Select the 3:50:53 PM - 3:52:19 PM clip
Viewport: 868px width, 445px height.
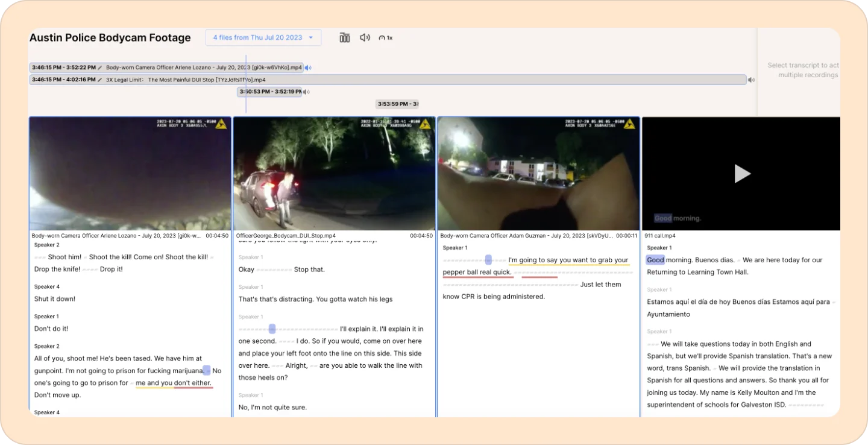pos(269,92)
